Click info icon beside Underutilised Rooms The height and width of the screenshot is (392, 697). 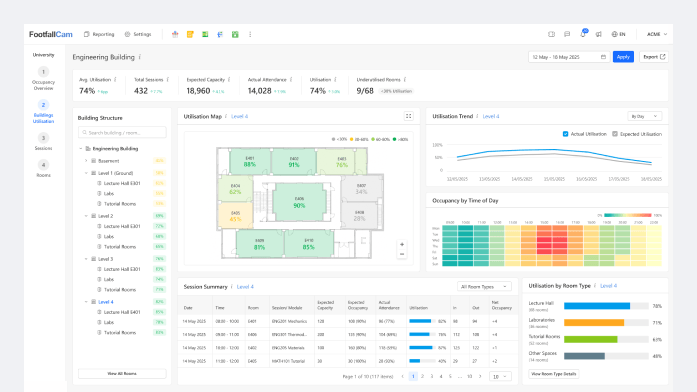(x=405, y=80)
